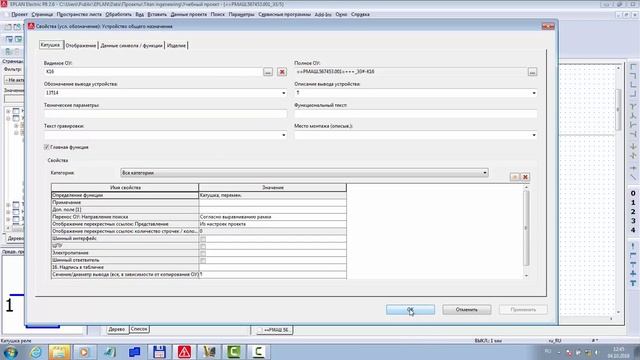Screen dimensions: 640x360
Task: Click the page tab at bottom of drawing area
Action: [x=275, y=330]
